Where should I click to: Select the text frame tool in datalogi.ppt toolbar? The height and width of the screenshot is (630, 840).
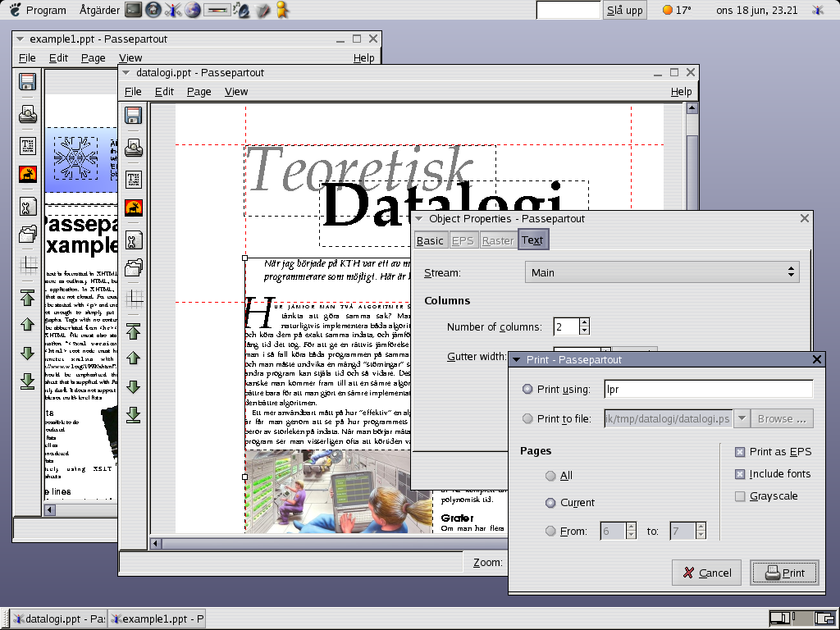pyautogui.click(x=133, y=178)
